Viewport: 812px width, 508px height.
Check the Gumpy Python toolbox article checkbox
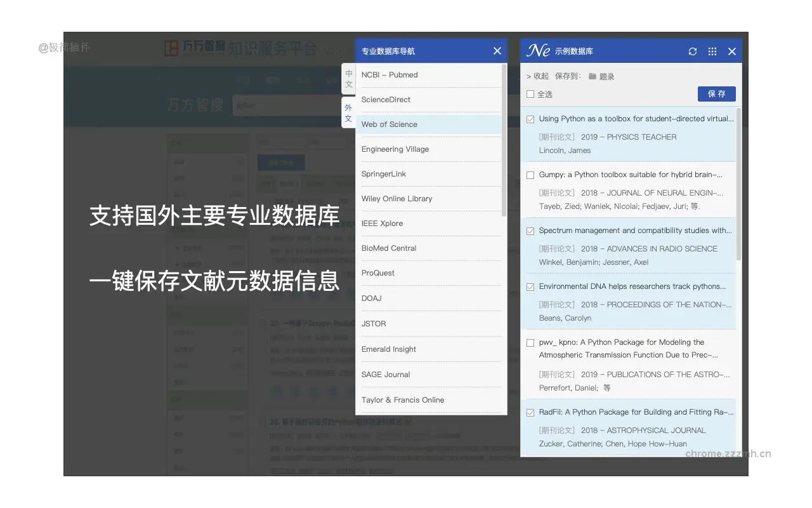click(530, 175)
